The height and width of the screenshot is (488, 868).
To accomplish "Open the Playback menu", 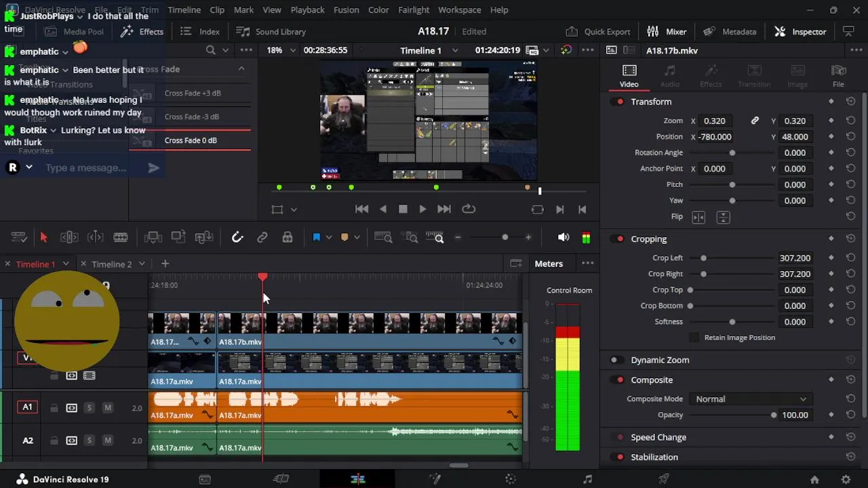I will click(307, 9).
